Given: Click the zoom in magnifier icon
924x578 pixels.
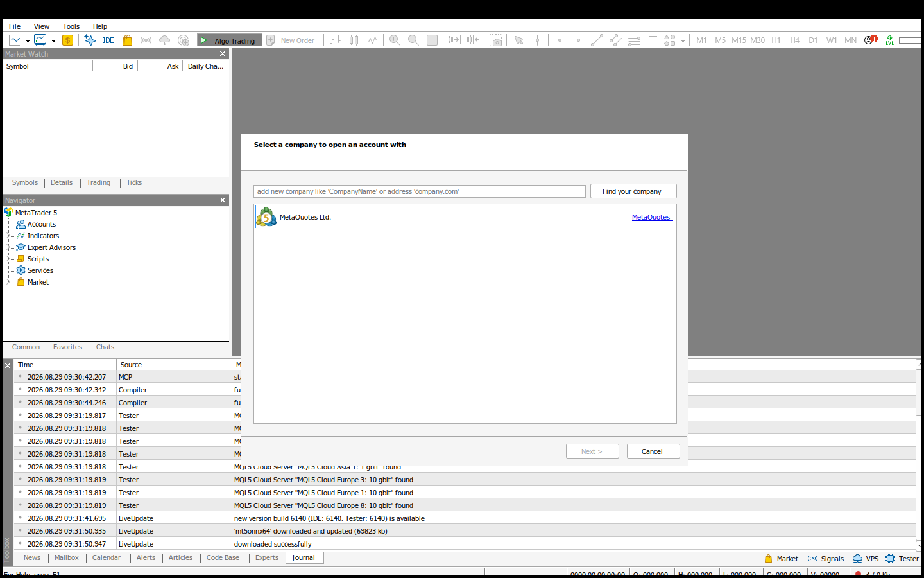Looking at the screenshot, I should 395,40.
